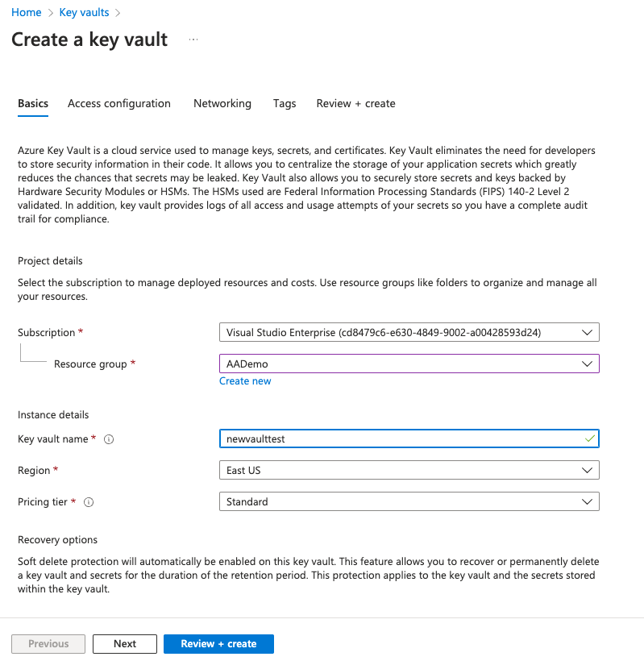644x665 pixels.
Task: Open the ellipsis more options menu
Action: click(x=193, y=39)
